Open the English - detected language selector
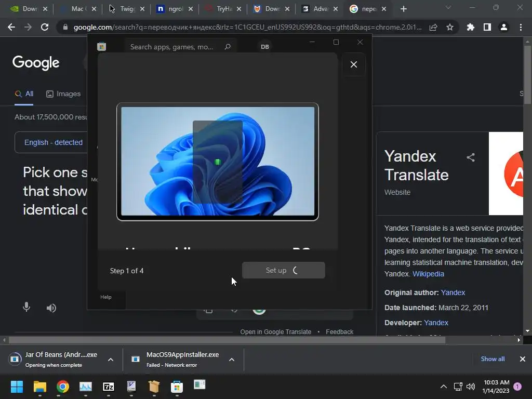This screenshot has width=532, height=399. (x=54, y=142)
